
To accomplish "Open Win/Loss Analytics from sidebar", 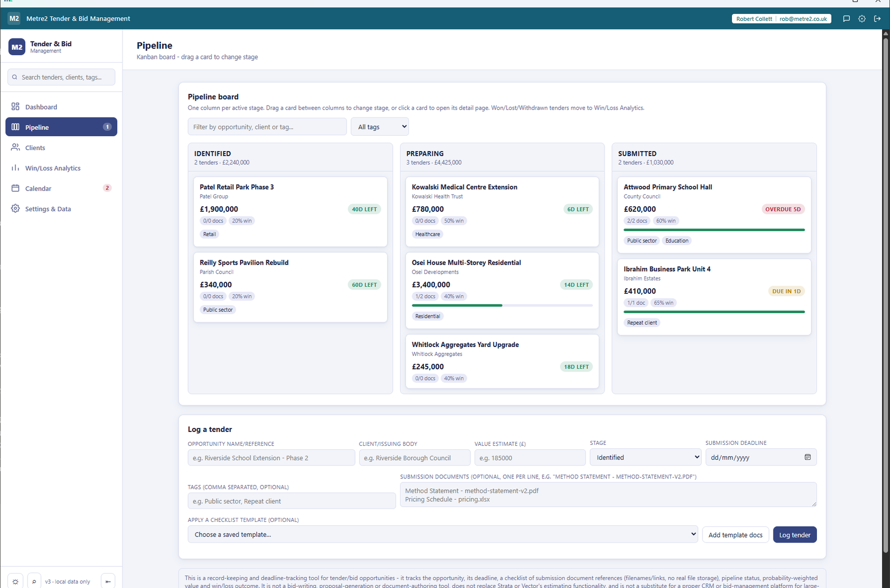I will click(61, 168).
